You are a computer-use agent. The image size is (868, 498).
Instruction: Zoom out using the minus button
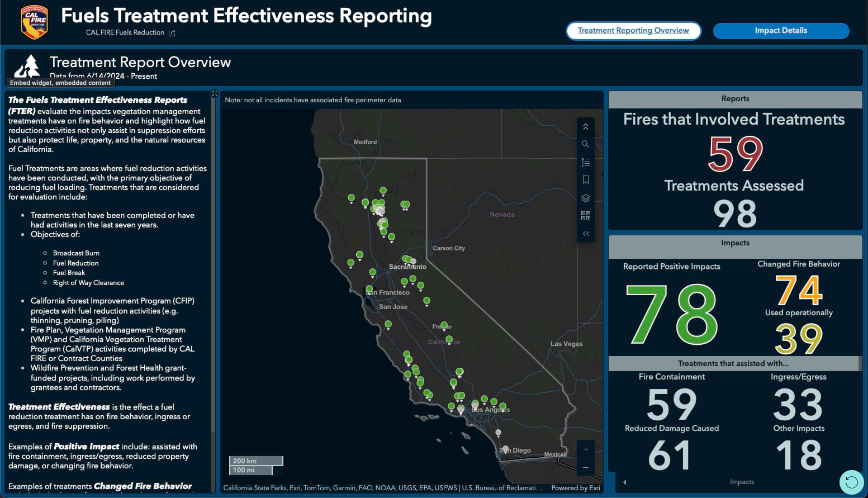click(x=585, y=467)
